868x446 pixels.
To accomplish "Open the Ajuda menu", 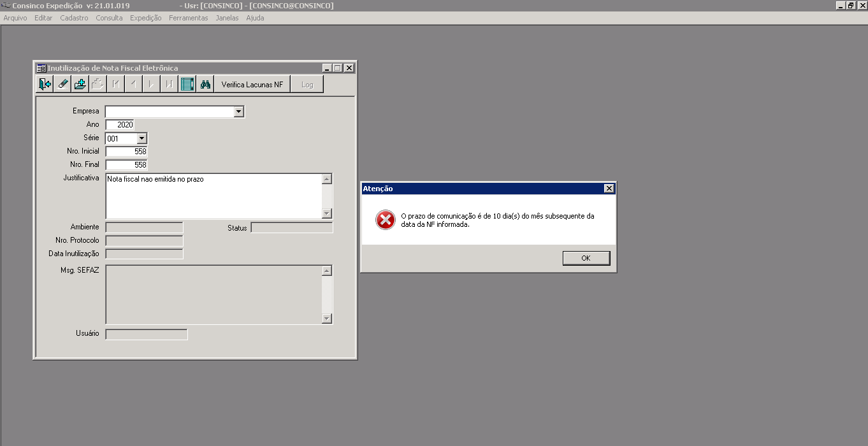I will (255, 18).
